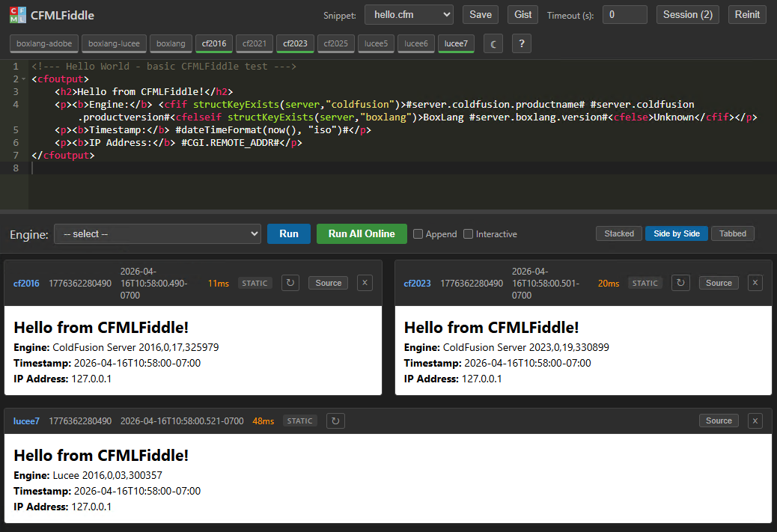
Task: Reload the cf2023 result panel
Action: click(x=680, y=283)
